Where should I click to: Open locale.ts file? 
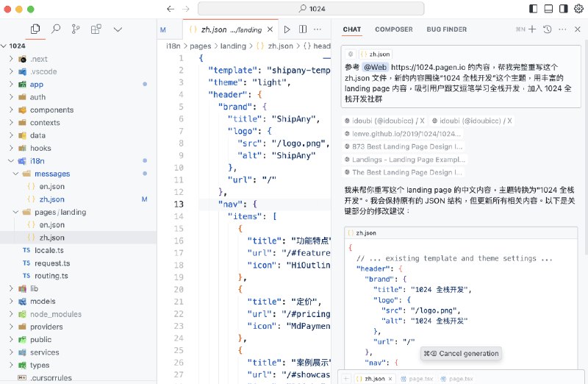[49, 250]
